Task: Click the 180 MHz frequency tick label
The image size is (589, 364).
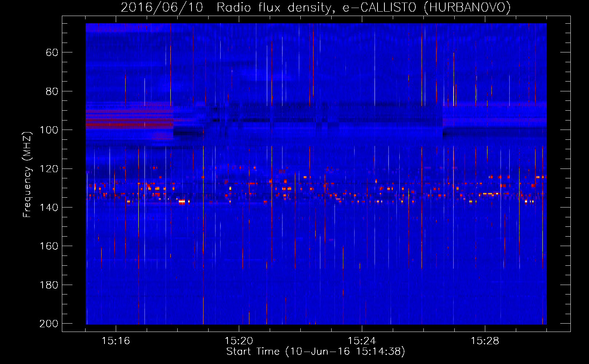Action: click(49, 285)
